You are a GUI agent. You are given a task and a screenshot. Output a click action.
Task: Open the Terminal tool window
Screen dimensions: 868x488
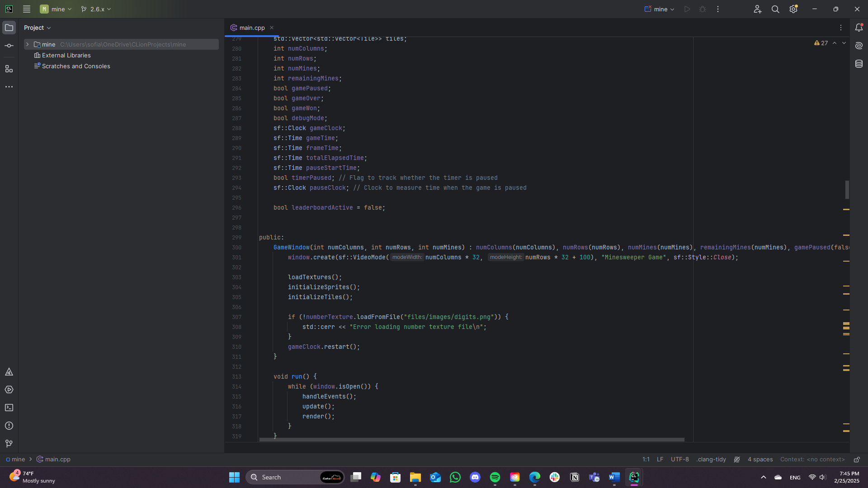(9, 408)
